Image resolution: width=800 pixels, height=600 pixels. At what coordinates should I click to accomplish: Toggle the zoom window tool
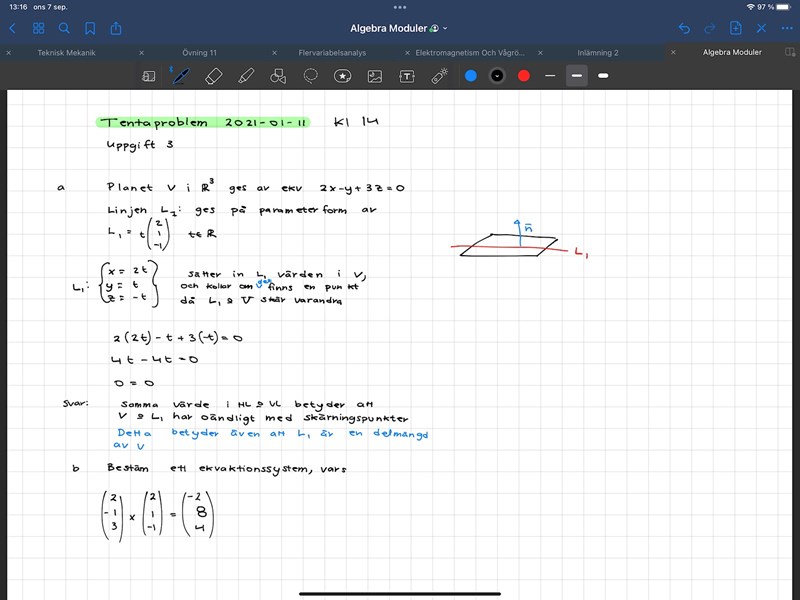pyautogui.click(x=149, y=75)
